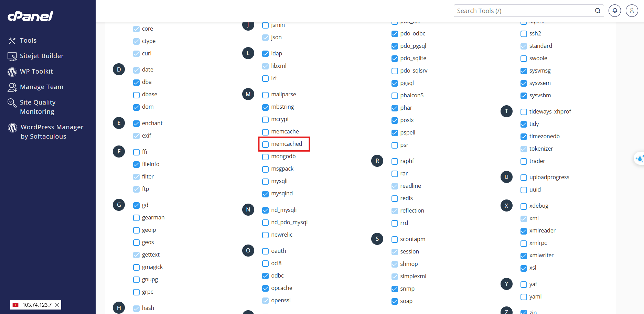Viewport: 644px width, 314px height.
Task: Enable the swoole extension checkbox
Action: tap(524, 59)
